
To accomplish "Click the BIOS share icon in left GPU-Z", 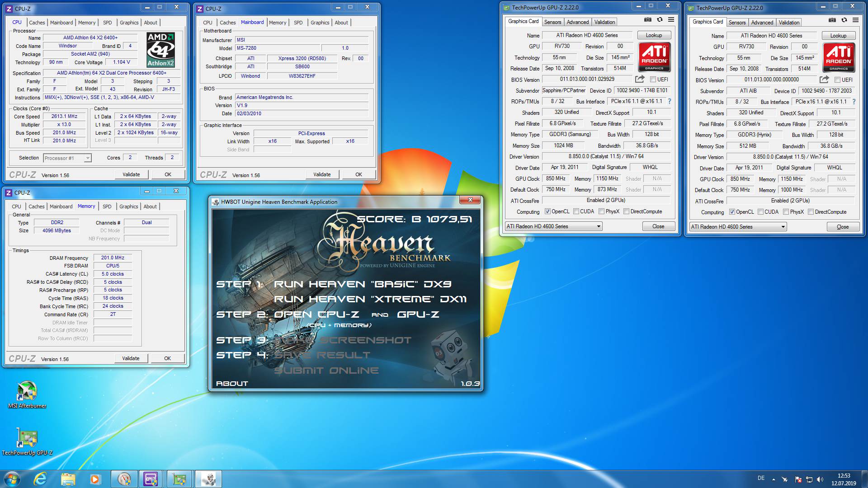I will coord(640,79).
